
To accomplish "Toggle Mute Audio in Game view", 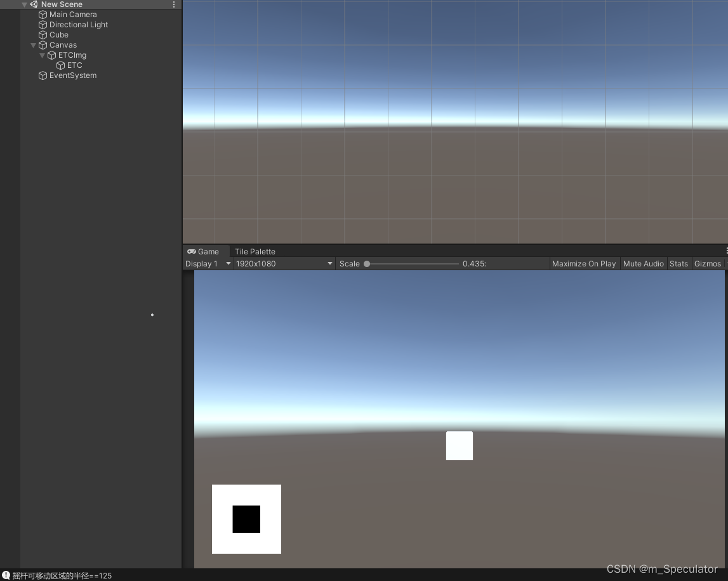I will (x=644, y=264).
